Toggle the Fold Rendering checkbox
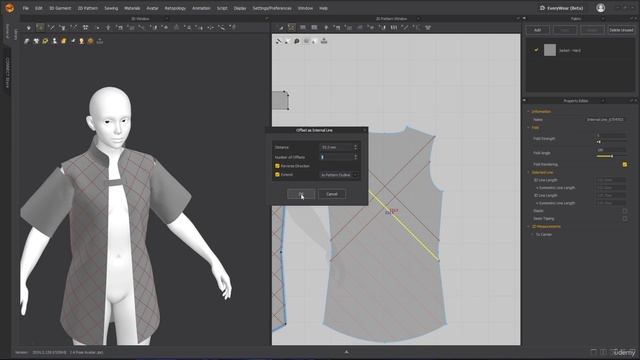640x360 pixels. pos(624,164)
